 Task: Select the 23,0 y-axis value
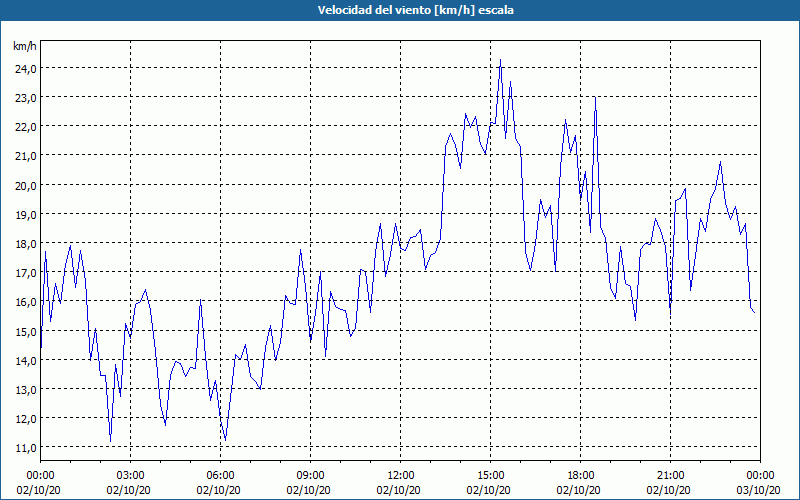(x=25, y=98)
